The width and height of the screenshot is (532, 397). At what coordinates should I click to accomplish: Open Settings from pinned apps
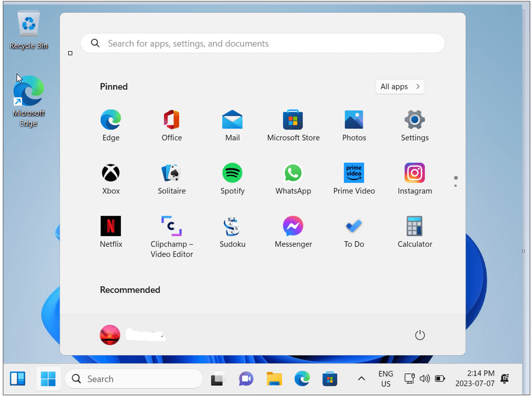click(x=415, y=125)
